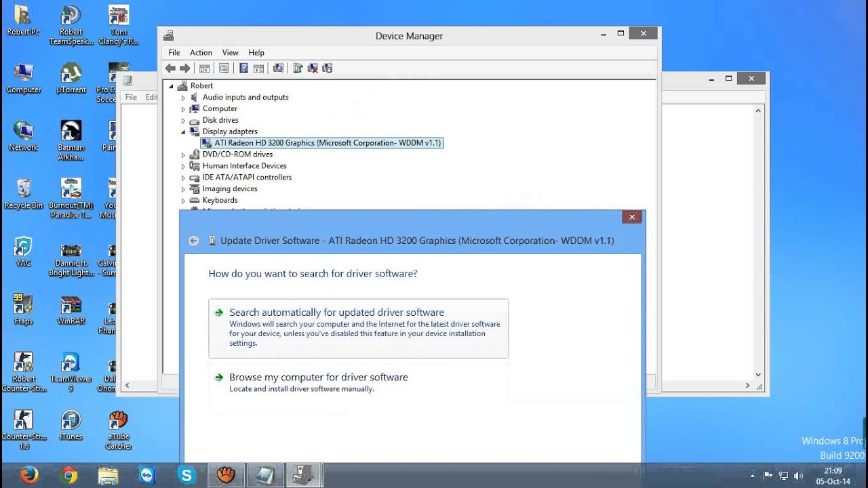Select the Robert computer root item
This screenshot has width=868, height=488.
click(201, 86)
